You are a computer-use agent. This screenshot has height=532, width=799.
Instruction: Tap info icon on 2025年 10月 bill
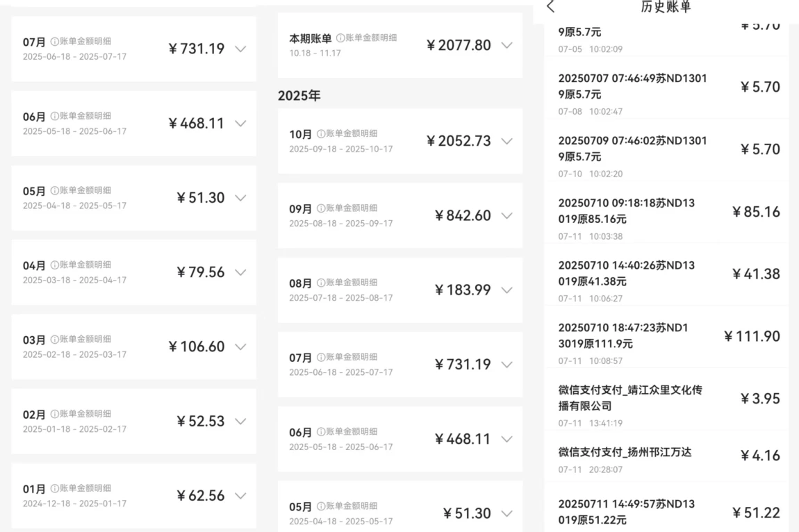pyautogui.click(x=321, y=134)
